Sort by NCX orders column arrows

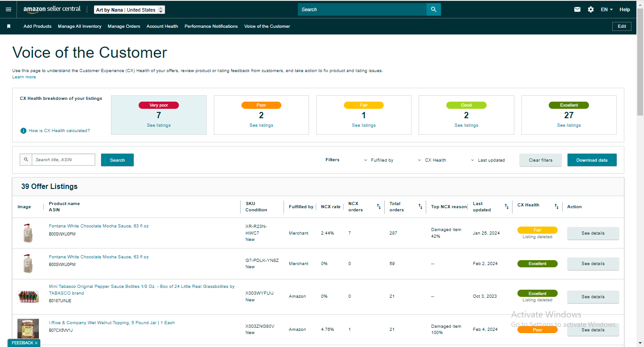click(379, 206)
